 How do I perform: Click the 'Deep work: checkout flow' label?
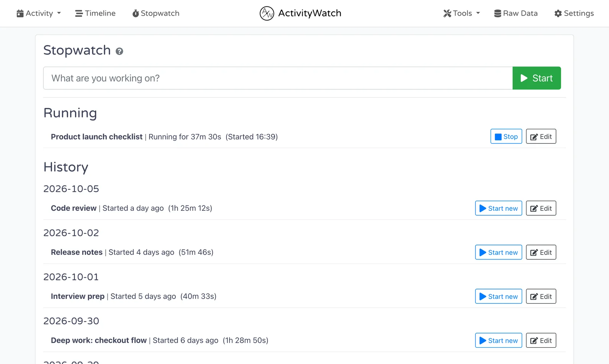(x=99, y=341)
